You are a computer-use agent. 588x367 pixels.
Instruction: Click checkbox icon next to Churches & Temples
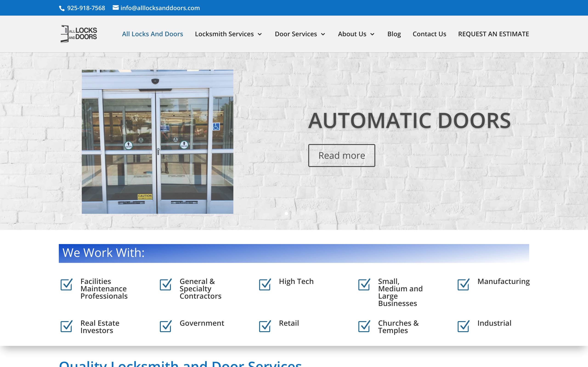pos(364,326)
